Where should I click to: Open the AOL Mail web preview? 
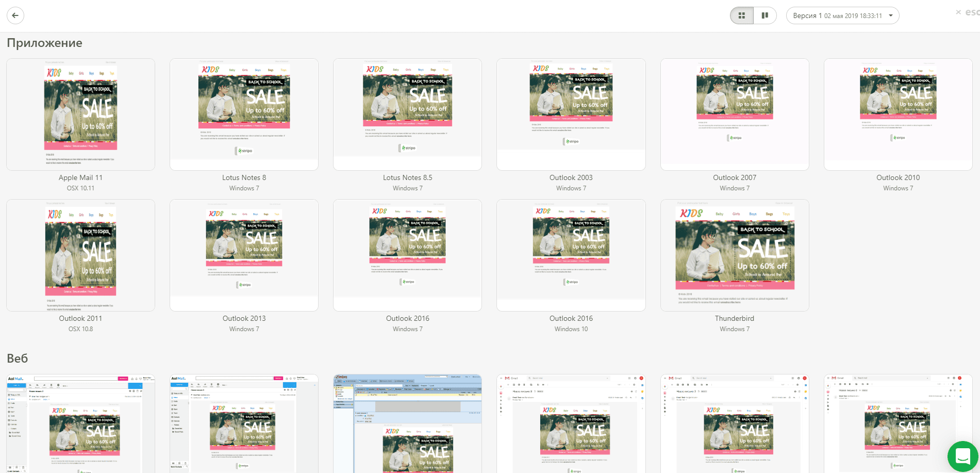tap(80, 423)
